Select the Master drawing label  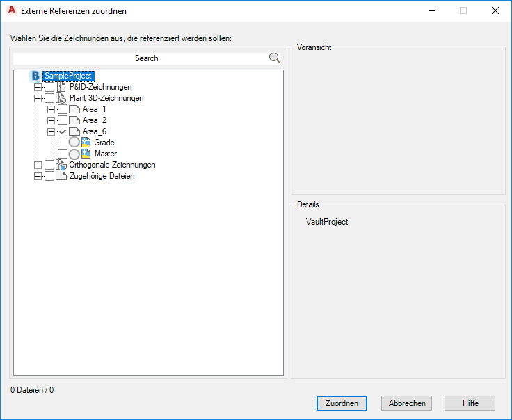[106, 154]
